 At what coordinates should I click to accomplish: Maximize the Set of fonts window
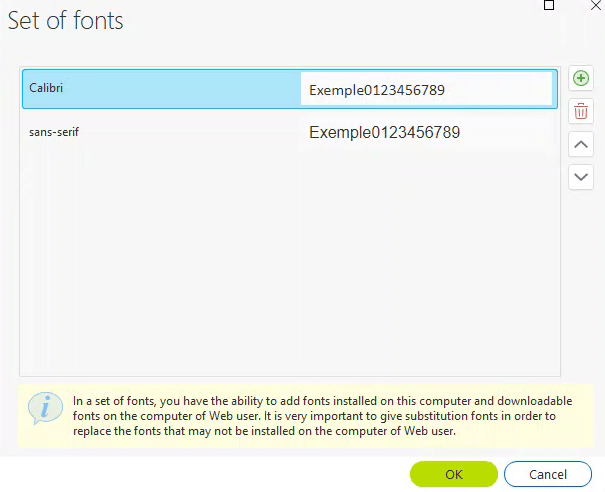(x=548, y=5)
